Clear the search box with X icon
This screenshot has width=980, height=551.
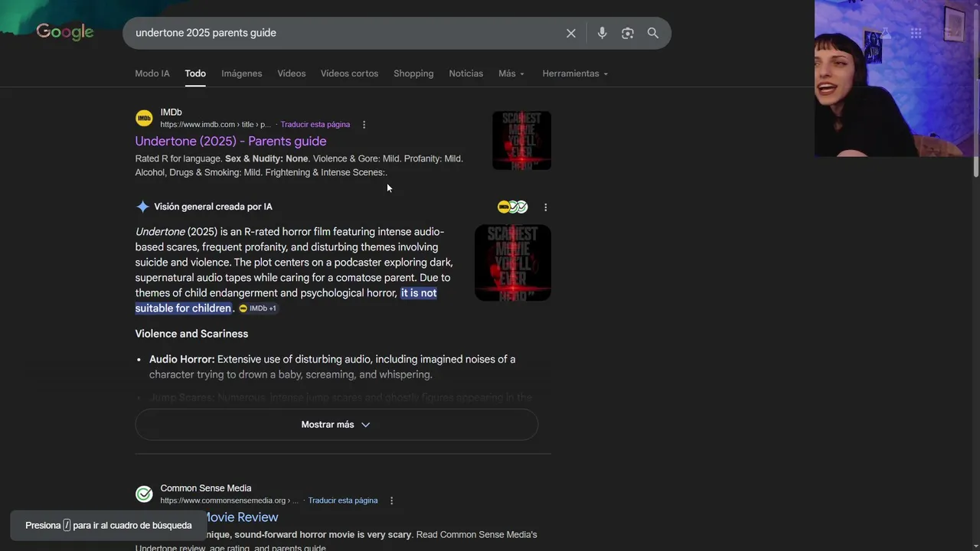571,33
